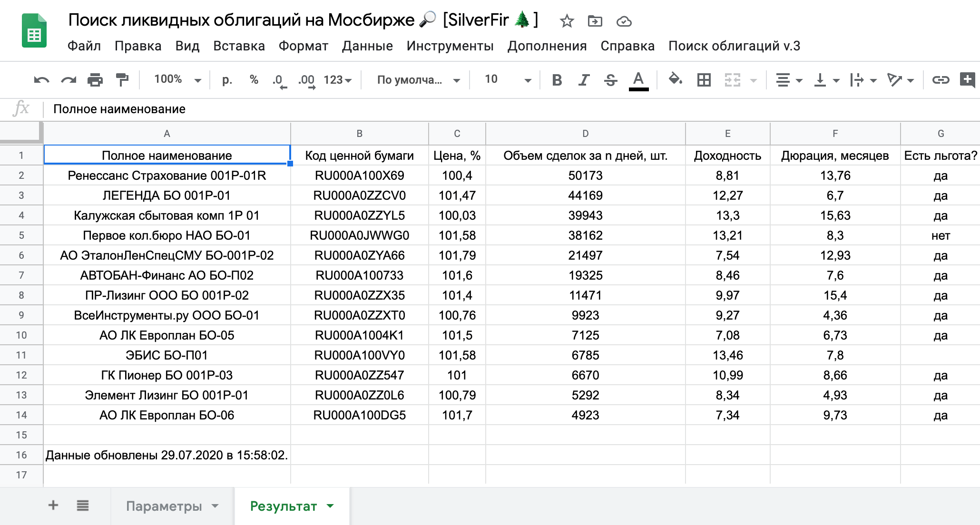This screenshot has width=980, height=525.
Task: Select column G header
Action: 941,134
